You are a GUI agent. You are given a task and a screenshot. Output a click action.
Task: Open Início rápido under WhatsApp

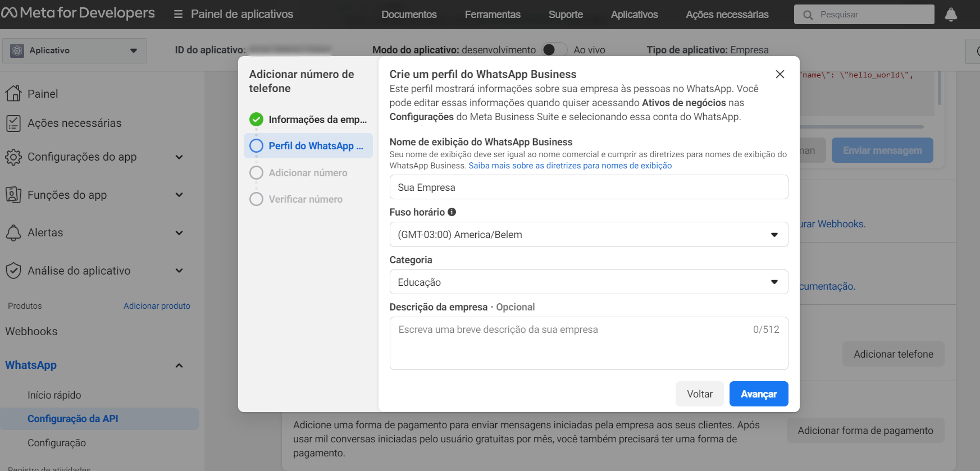pos(54,395)
